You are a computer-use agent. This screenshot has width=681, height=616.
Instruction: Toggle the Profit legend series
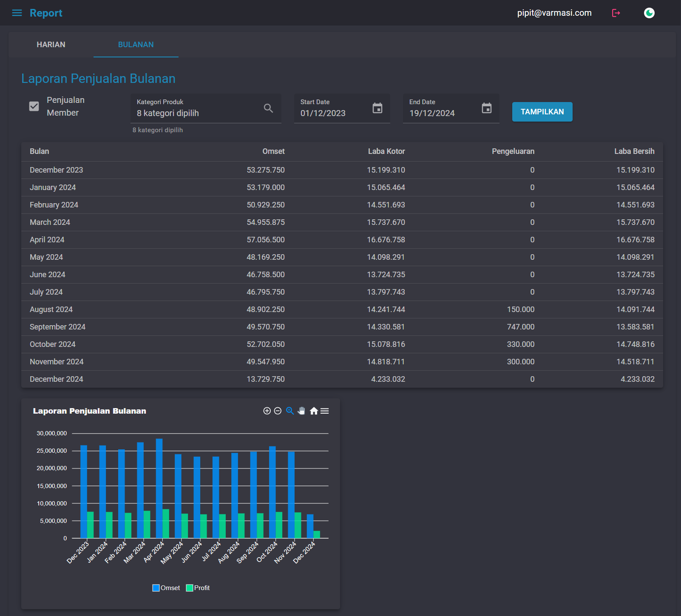point(198,588)
